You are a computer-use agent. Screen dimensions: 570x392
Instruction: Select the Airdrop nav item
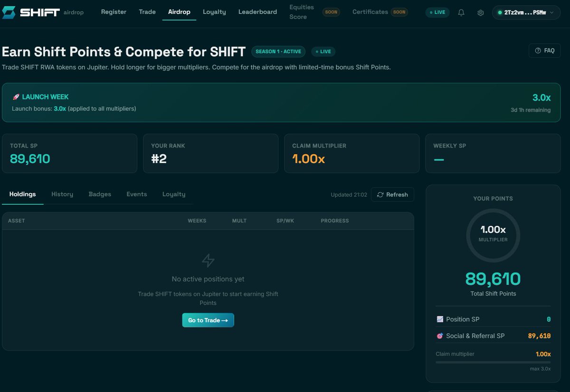click(x=179, y=12)
